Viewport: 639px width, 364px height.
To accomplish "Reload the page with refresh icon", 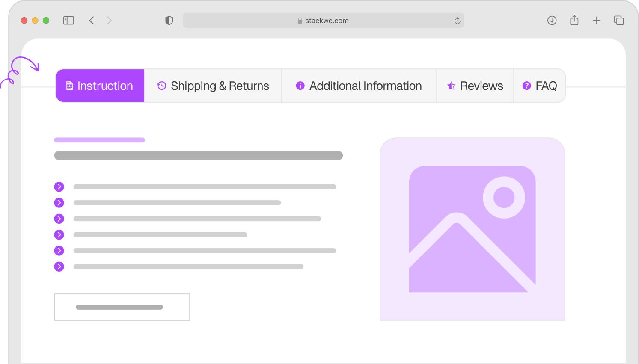I will (457, 21).
